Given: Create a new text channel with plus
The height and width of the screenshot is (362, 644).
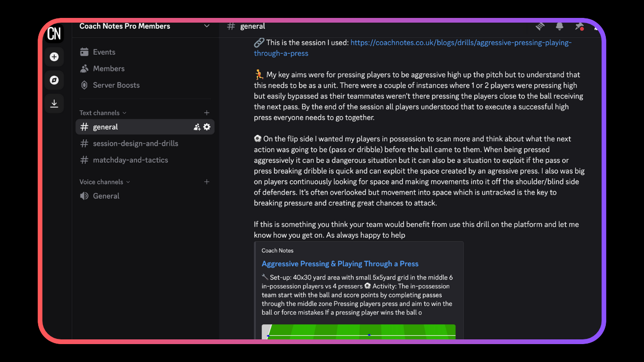Looking at the screenshot, I should (206, 113).
